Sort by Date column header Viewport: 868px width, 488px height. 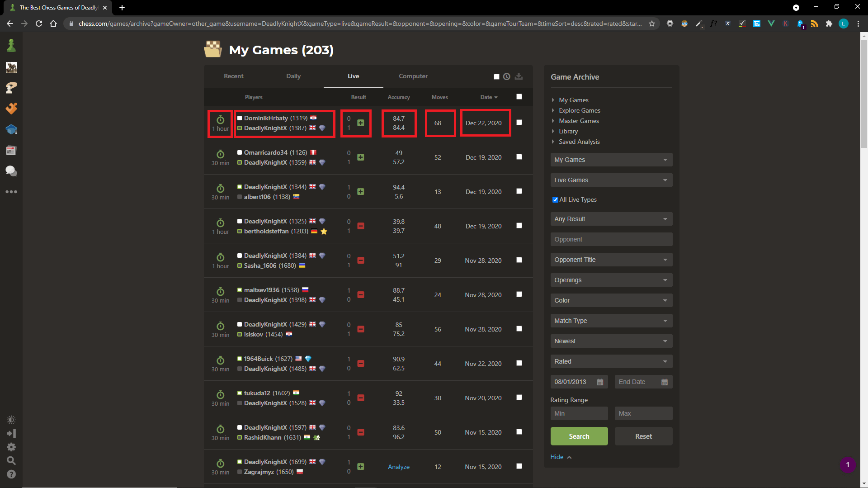tap(489, 97)
